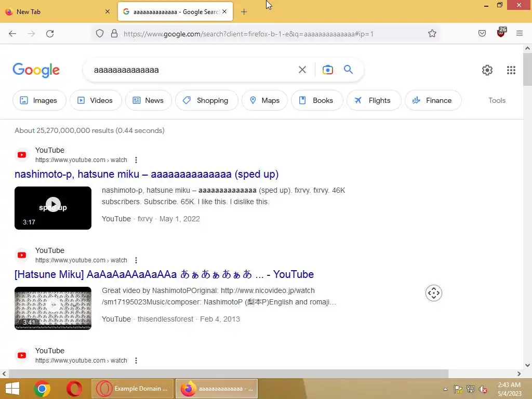Open more options for Hatsune Miku AaAaAa result
The image size is (532, 399).
[136, 260]
